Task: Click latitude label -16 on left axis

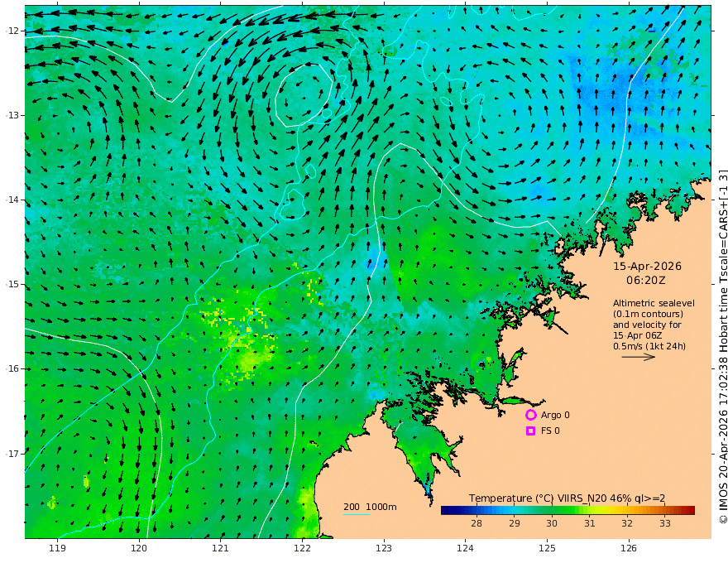Action: click(12, 368)
